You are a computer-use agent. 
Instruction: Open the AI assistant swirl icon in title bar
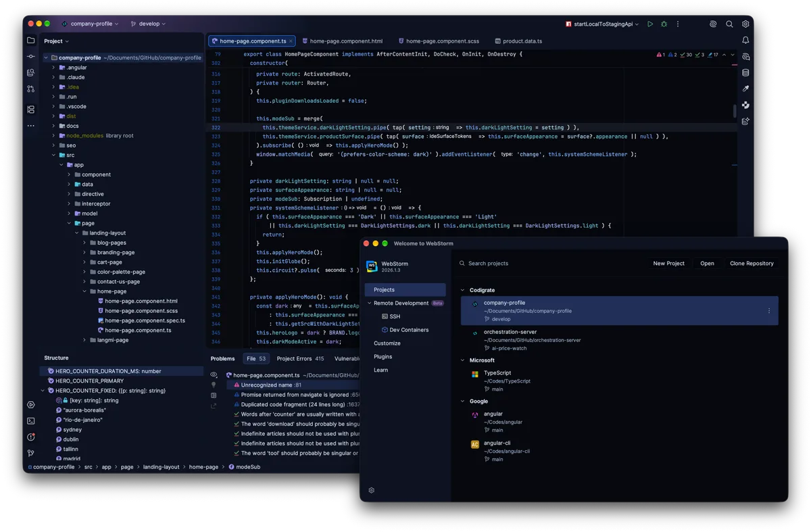713,24
